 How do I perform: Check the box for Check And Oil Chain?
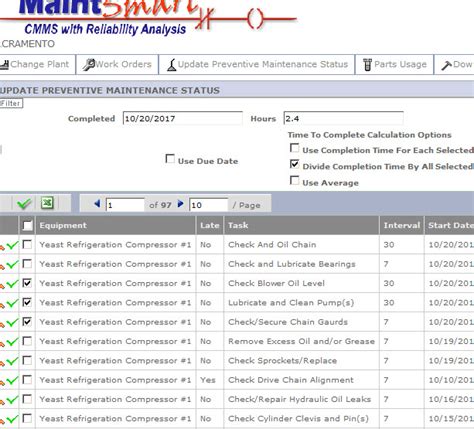click(27, 245)
